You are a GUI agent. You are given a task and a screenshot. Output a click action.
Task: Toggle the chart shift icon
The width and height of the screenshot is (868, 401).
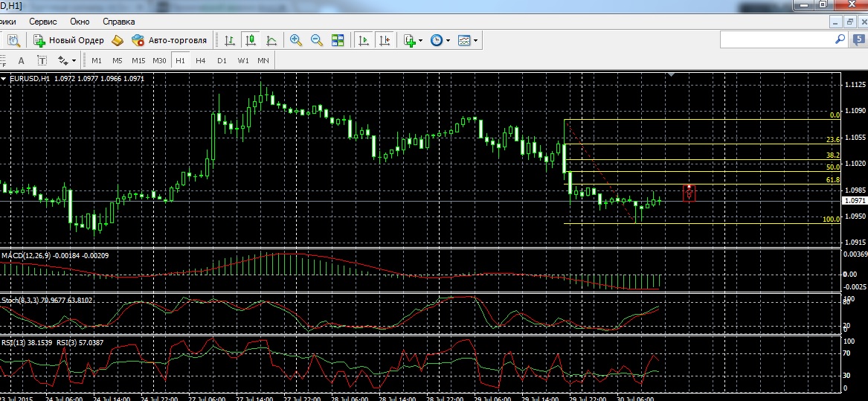click(x=385, y=40)
